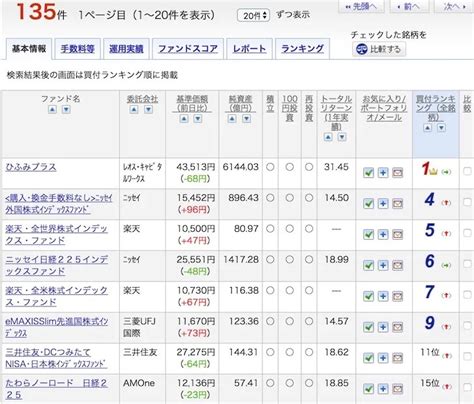Click mail icon for 楽天・全世界株式 row
This screenshot has width=474, height=404.
pos(397,234)
